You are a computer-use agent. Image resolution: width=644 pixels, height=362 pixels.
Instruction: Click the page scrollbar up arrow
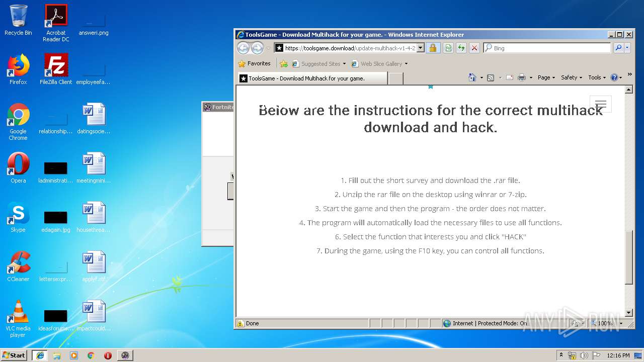coord(628,89)
